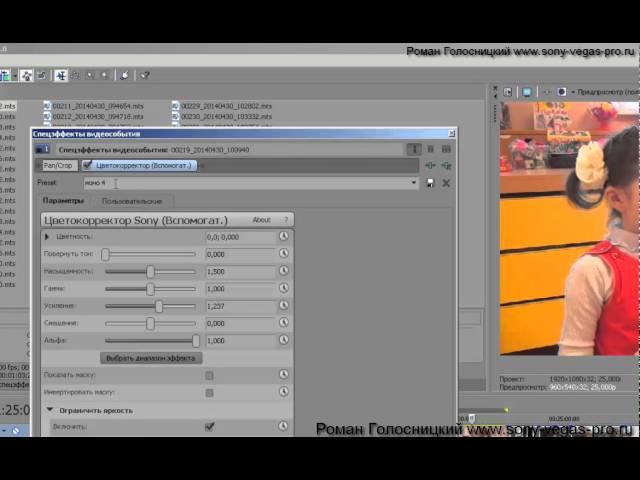Image resolution: width=640 pixels, height=480 pixels.
Task: Click the About button of Цветокорректор
Action: coord(261,220)
